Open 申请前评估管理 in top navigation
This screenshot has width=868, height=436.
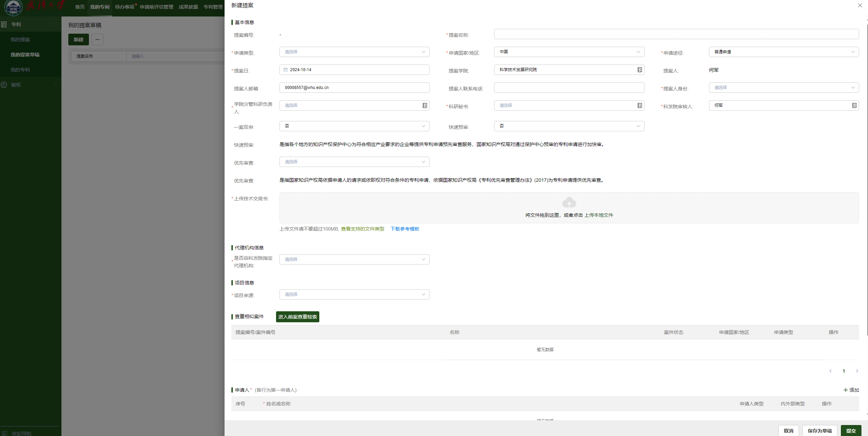tap(156, 7)
